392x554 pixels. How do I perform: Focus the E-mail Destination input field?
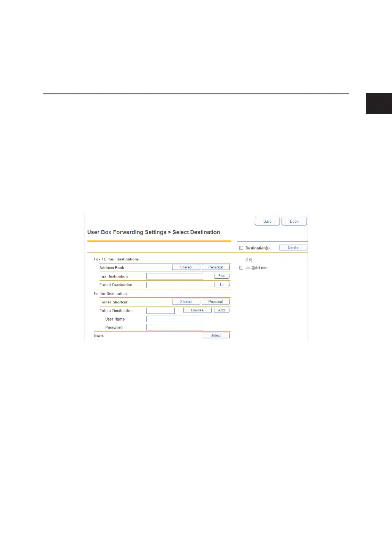(175, 285)
